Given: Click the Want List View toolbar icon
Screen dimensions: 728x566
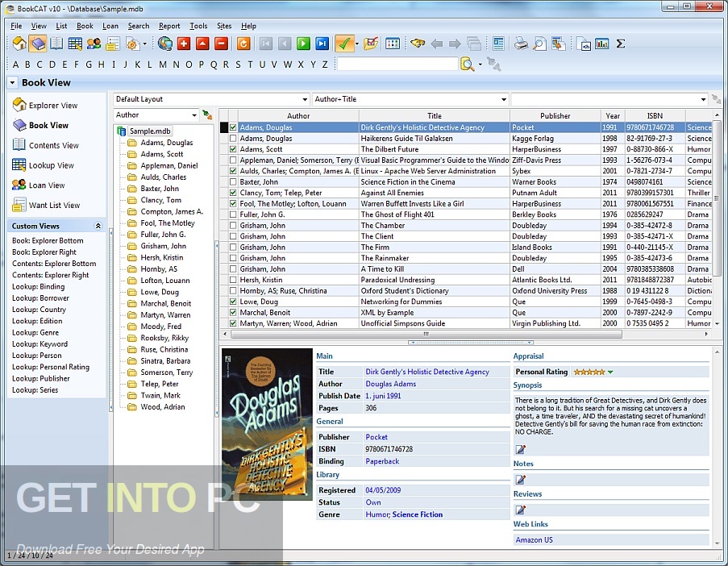Looking at the screenshot, I should click(112, 44).
